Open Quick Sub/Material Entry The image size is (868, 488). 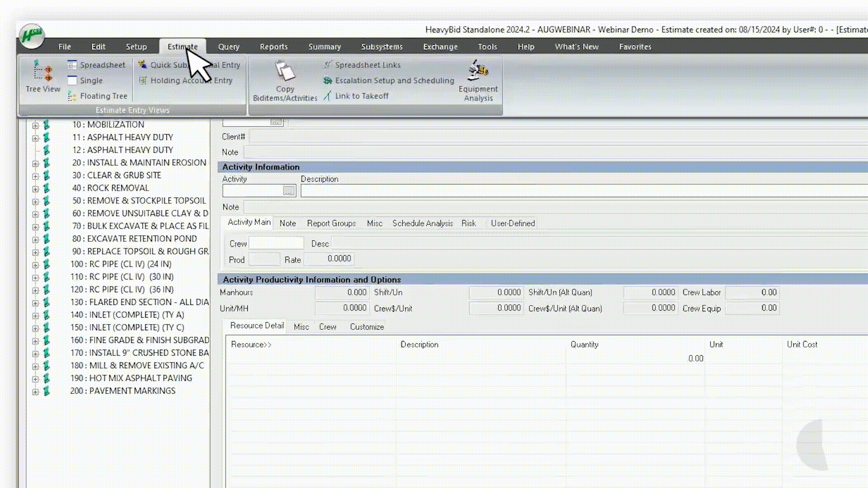tap(189, 65)
